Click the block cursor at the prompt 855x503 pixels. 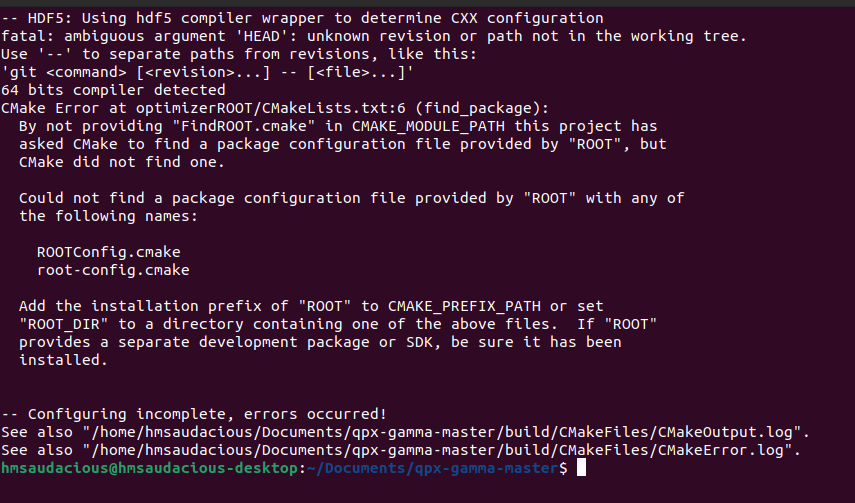click(581, 468)
